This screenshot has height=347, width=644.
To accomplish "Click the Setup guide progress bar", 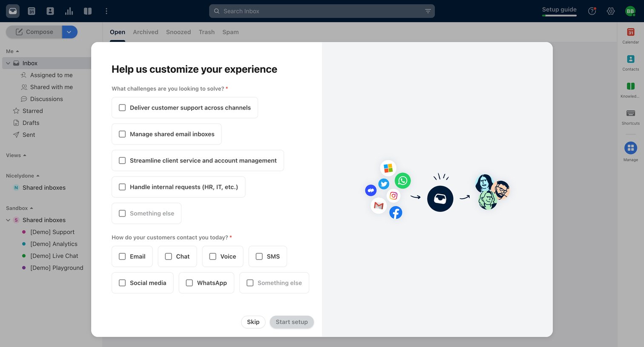I will [559, 16].
